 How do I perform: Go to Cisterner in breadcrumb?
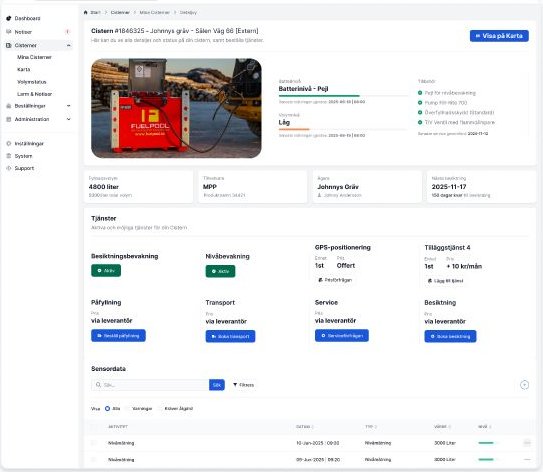coord(120,12)
